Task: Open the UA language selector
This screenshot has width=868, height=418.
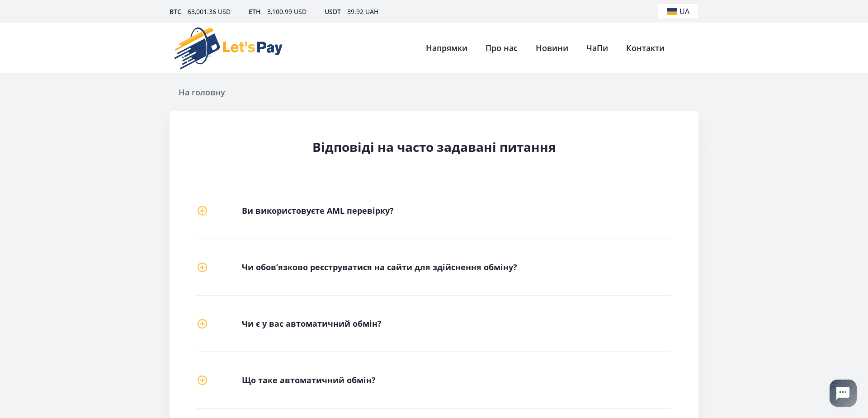Action: coord(678,11)
